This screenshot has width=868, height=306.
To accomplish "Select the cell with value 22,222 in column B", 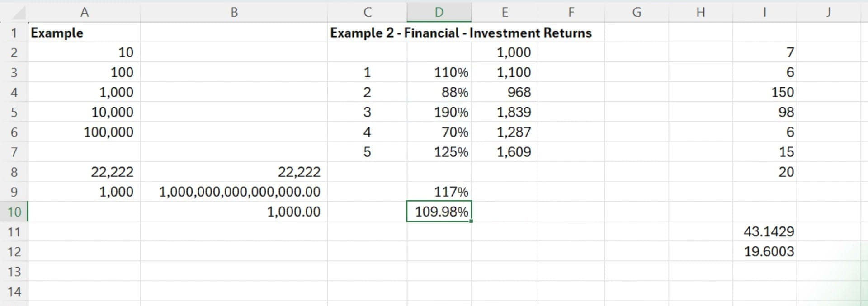I will [x=234, y=172].
